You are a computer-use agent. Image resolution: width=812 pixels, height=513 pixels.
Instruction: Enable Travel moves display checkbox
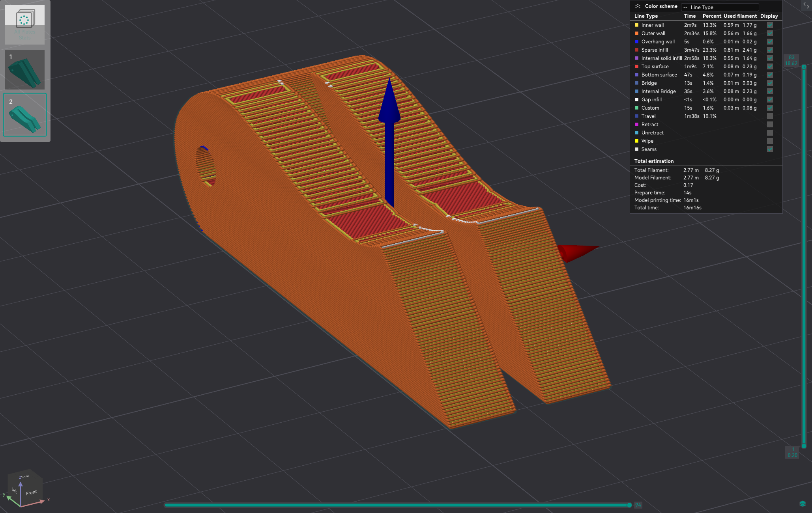[x=770, y=116]
